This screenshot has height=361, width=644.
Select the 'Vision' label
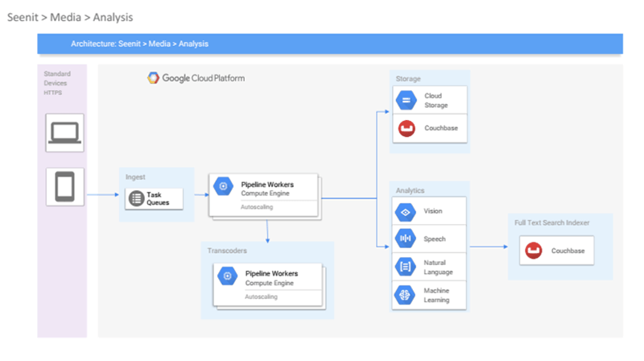click(433, 211)
